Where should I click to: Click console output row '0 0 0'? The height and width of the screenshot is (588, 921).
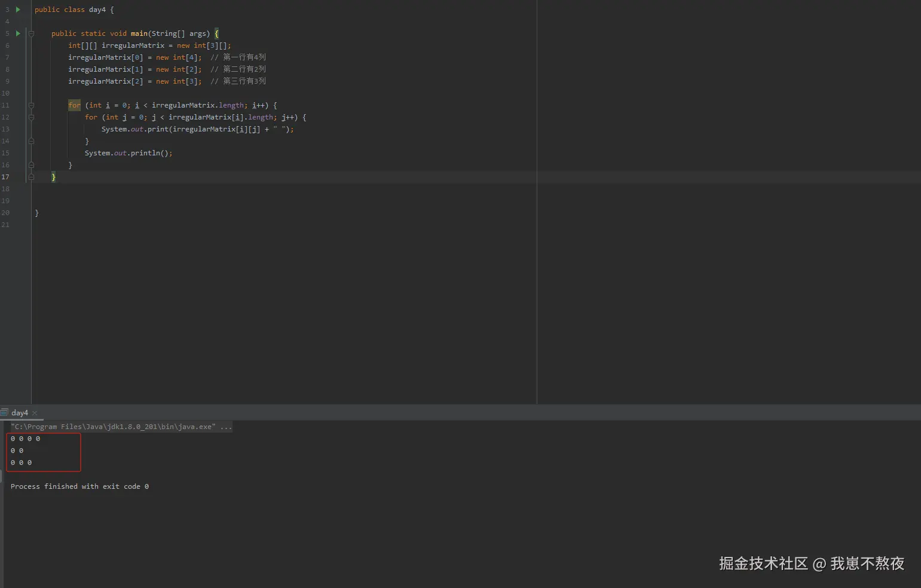coord(22,463)
